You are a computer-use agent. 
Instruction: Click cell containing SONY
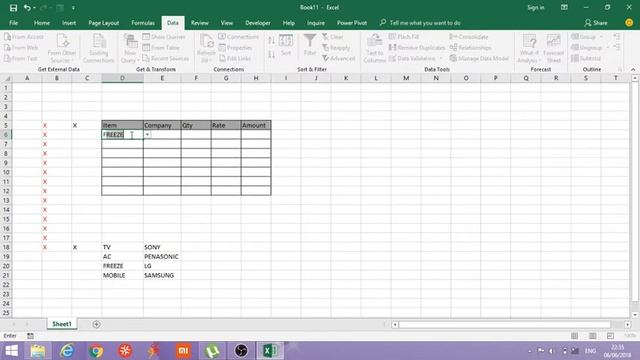coord(162,247)
